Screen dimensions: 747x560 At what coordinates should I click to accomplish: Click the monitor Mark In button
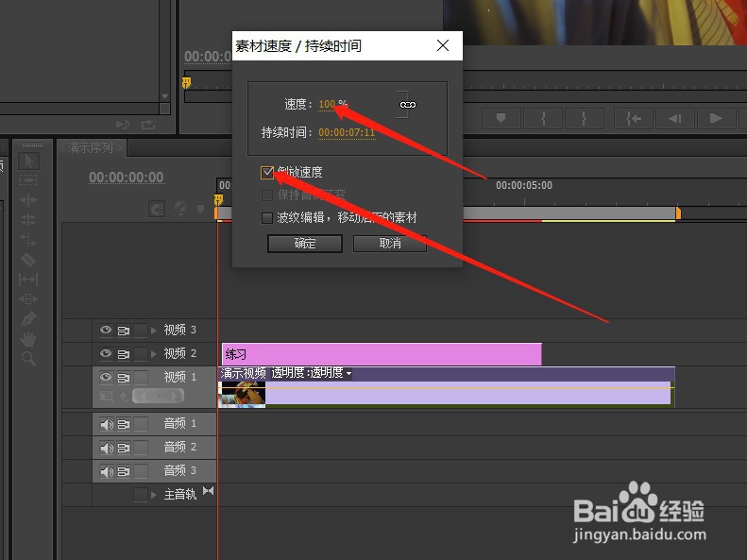[543, 118]
